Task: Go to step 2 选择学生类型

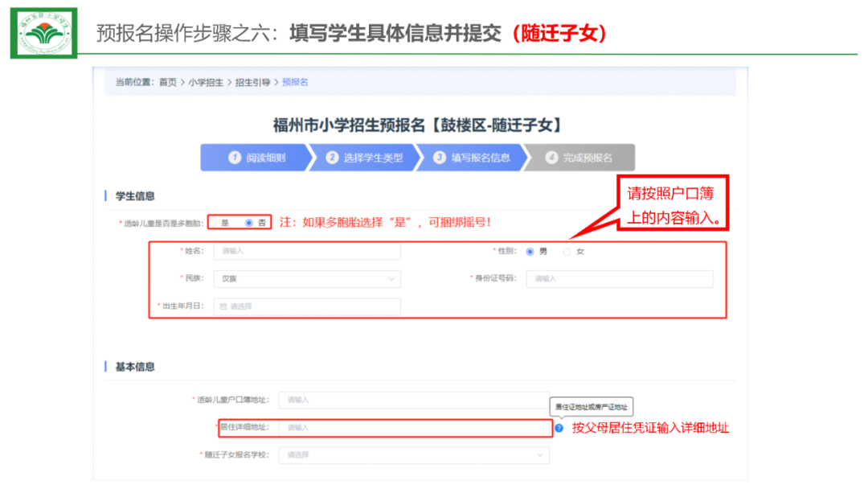Action: pos(364,158)
